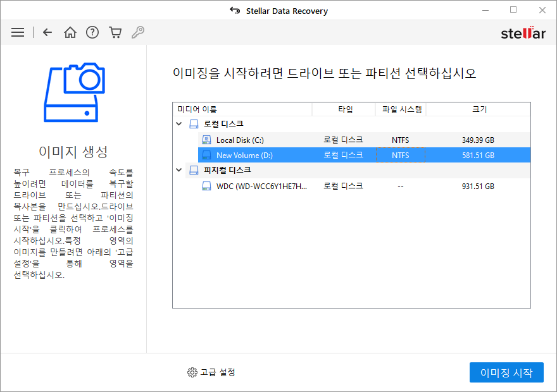Screen dimensions: 557x392
Task: Sort by 크기 column header
Action: coord(478,109)
